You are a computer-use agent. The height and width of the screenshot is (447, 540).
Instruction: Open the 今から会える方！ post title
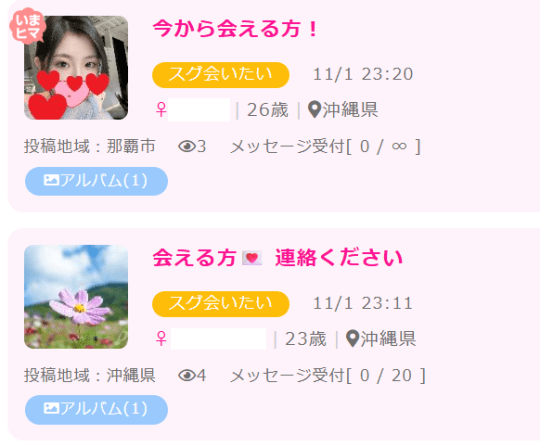[x=235, y=29]
